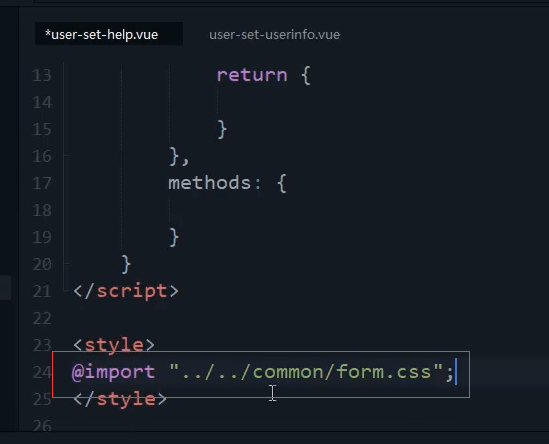Viewport: 549px width, 444px height.
Task: Click the @import keyword on line 24
Action: click(x=113, y=372)
